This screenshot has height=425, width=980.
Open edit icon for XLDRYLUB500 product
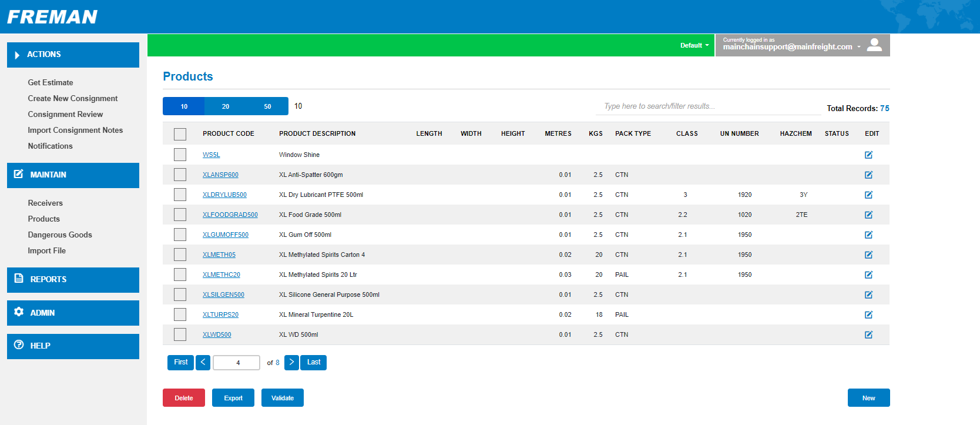point(868,195)
